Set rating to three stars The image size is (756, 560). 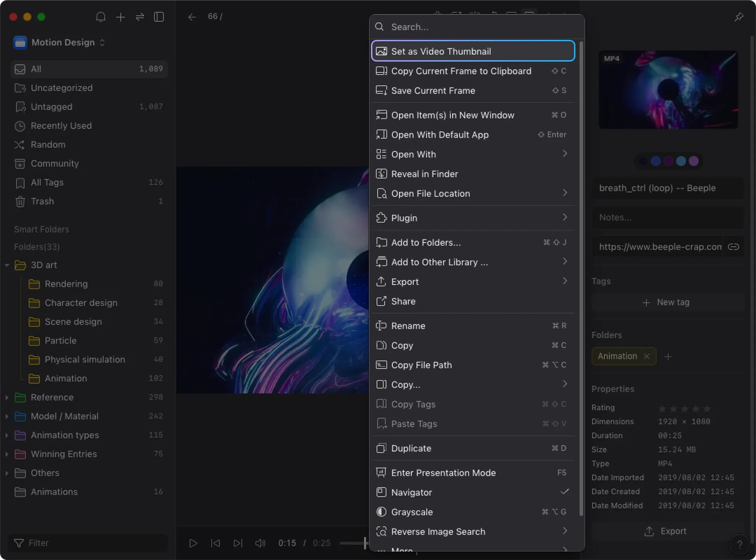tap(684, 408)
